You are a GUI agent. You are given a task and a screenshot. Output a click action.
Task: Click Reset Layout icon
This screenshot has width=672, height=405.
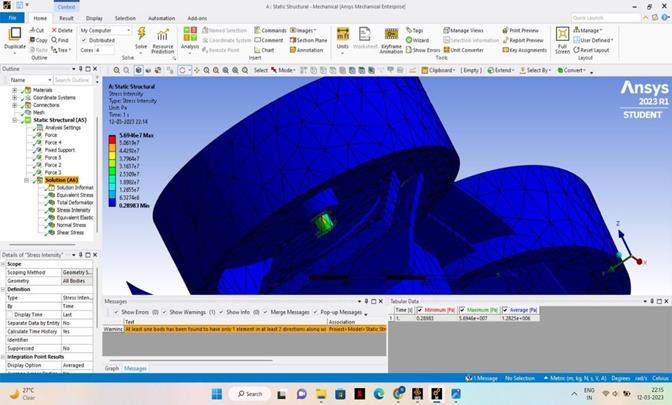click(576, 50)
